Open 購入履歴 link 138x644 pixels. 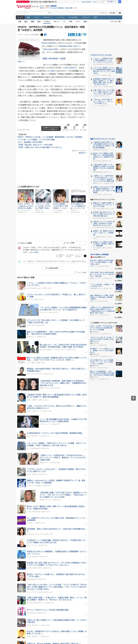[112, 13]
